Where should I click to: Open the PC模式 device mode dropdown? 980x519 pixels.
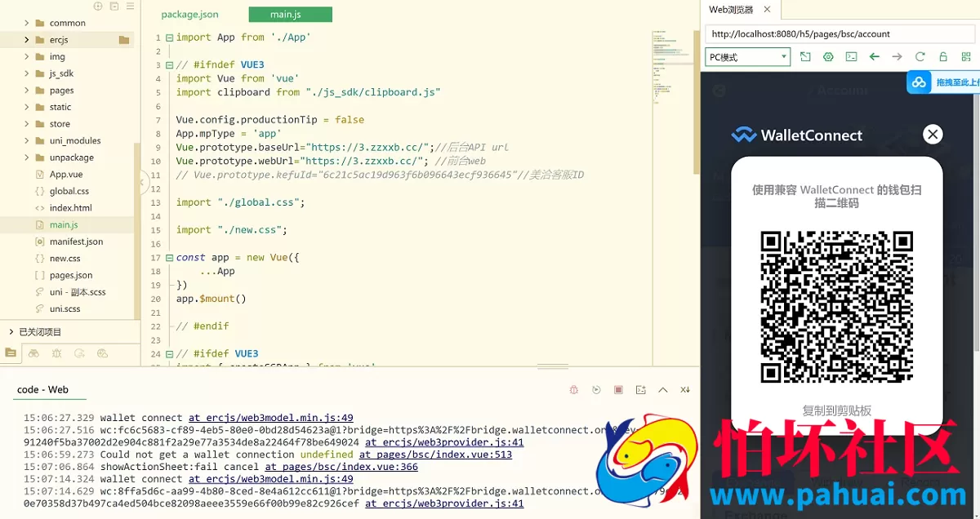[x=747, y=57]
